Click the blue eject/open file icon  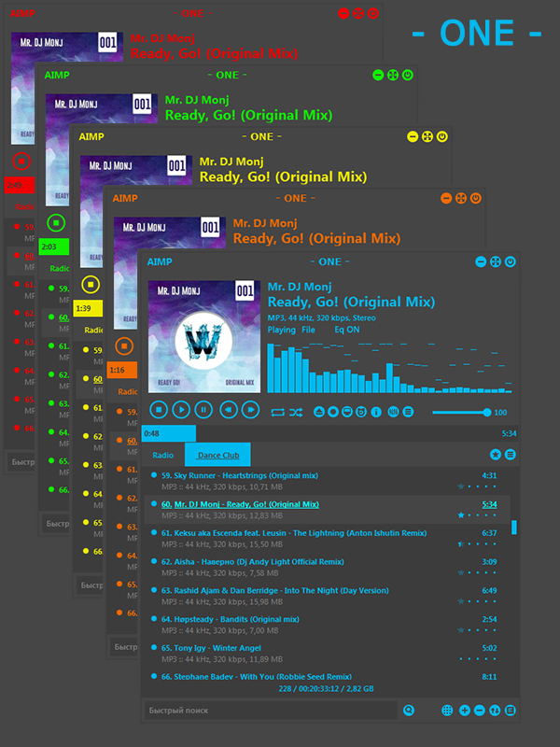click(319, 412)
